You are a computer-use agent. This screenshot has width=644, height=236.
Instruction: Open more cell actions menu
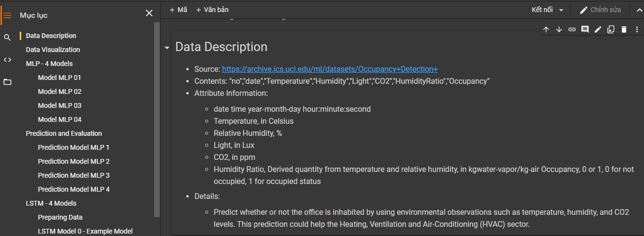tap(636, 29)
